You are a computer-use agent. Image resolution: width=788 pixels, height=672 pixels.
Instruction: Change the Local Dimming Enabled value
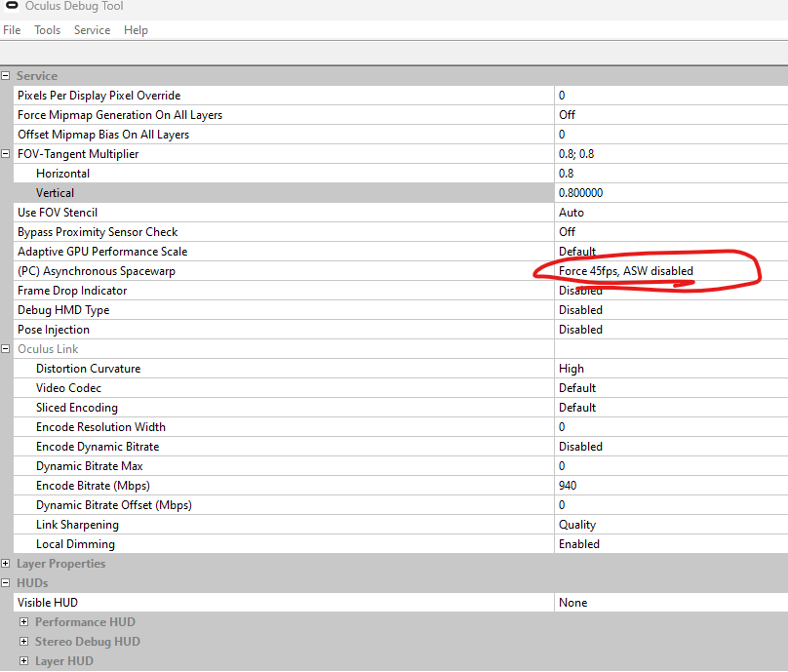[x=671, y=544]
